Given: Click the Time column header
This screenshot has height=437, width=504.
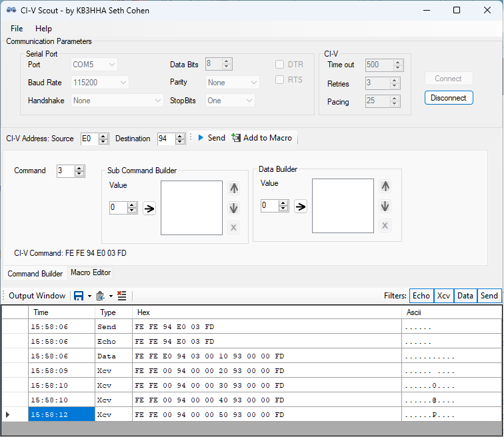Looking at the screenshot, I should (61, 312).
